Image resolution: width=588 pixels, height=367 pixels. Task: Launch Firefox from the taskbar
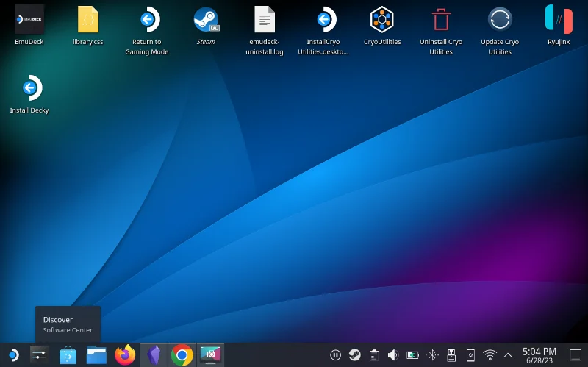point(125,354)
